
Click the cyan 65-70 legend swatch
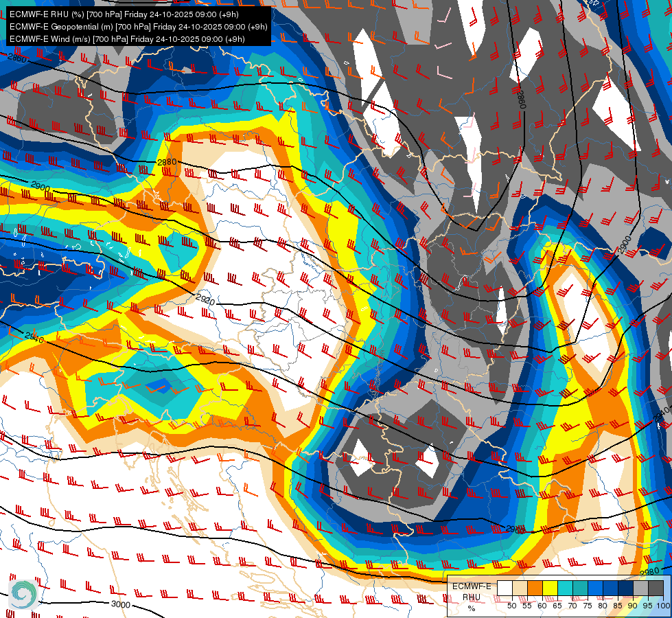tap(566, 588)
